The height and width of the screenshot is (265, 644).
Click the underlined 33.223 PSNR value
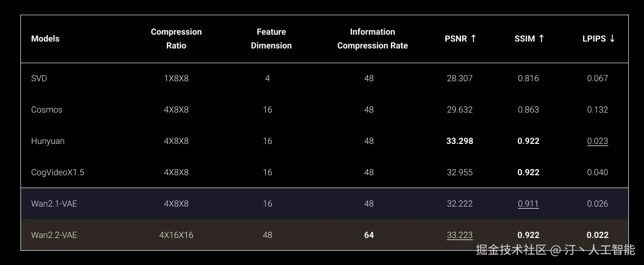point(460,235)
